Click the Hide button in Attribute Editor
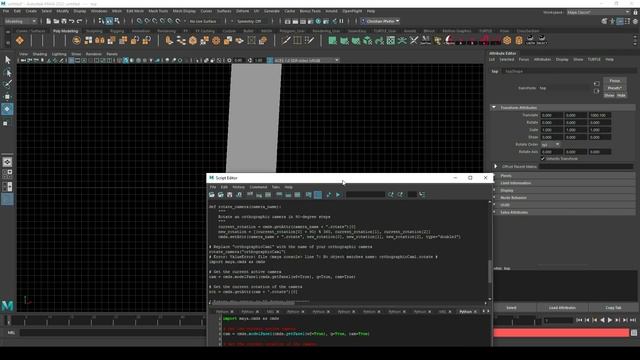Image resolution: width=640 pixels, height=360 pixels. pyautogui.click(x=621, y=95)
